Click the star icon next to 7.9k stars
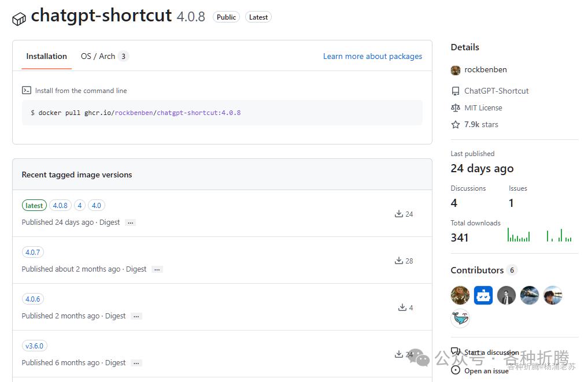The width and height of the screenshot is (588, 382). (x=456, y=124)
